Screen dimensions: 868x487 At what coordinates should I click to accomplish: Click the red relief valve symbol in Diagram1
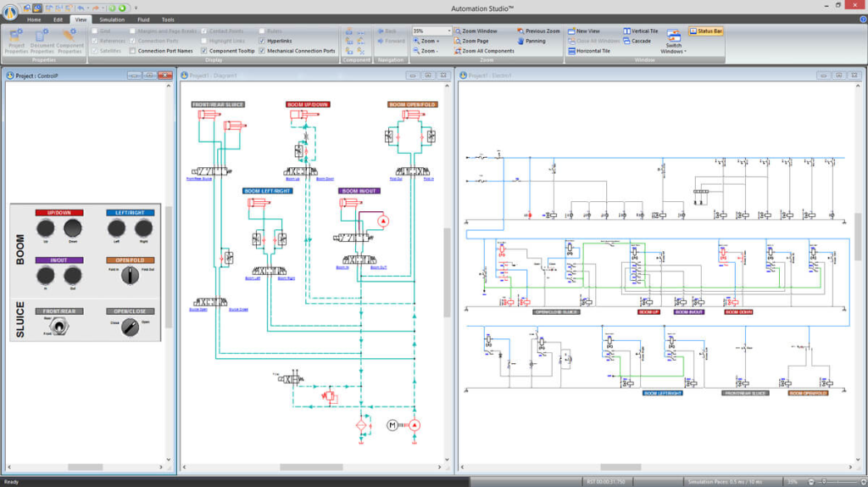pos(329,396)
